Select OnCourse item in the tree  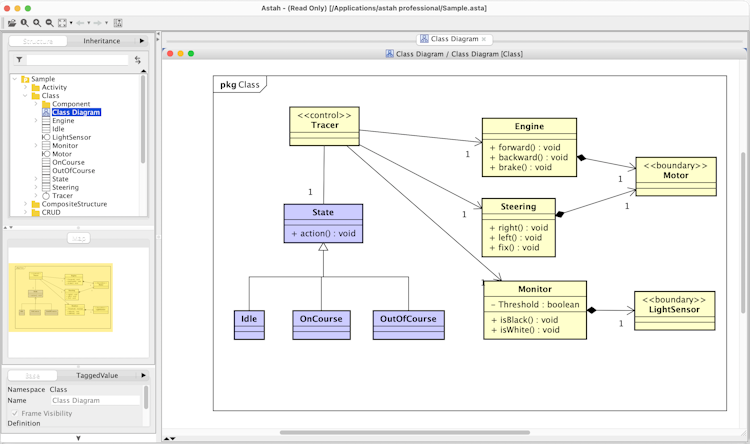68,162
